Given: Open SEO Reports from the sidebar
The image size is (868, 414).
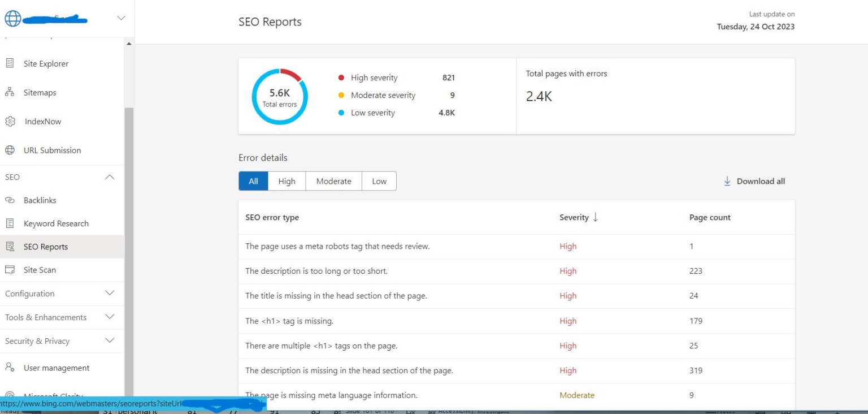Looking at the screenshot, I should (x=46, y=246).
